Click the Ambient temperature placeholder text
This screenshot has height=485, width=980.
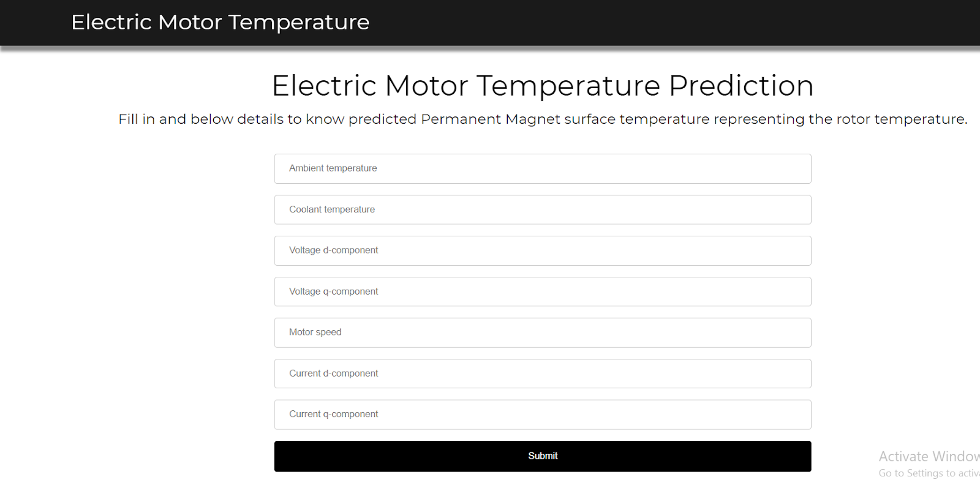coord(333,168)
